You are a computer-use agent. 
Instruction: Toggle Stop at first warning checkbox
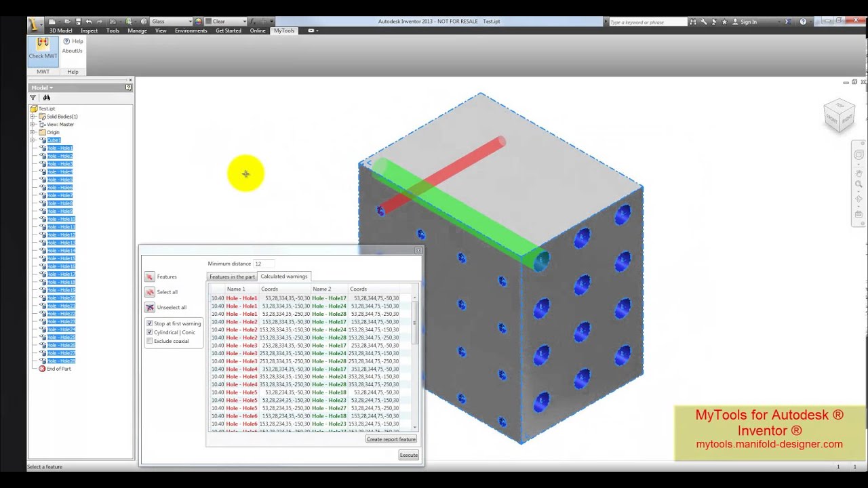pos(150,323)
